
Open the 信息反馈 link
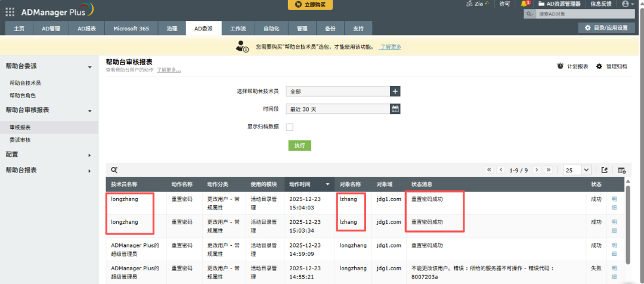point(601,4)
